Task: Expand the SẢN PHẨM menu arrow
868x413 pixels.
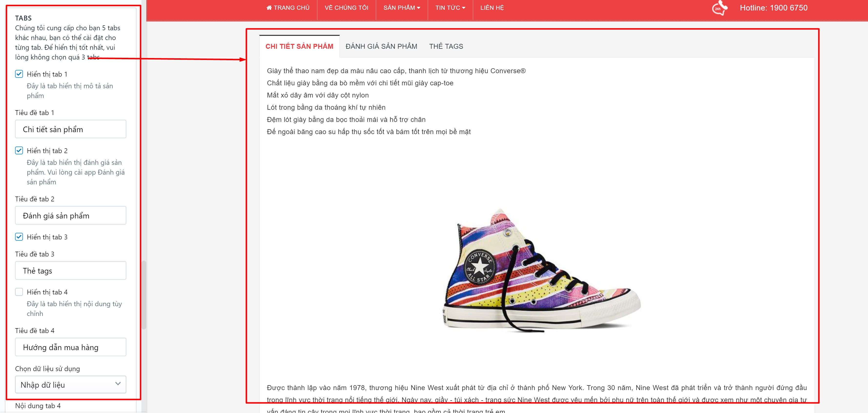Action: 418,8
